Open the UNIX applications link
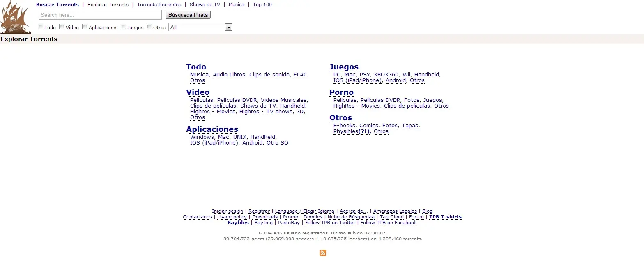644x264 pixels. tap(240, 137)
